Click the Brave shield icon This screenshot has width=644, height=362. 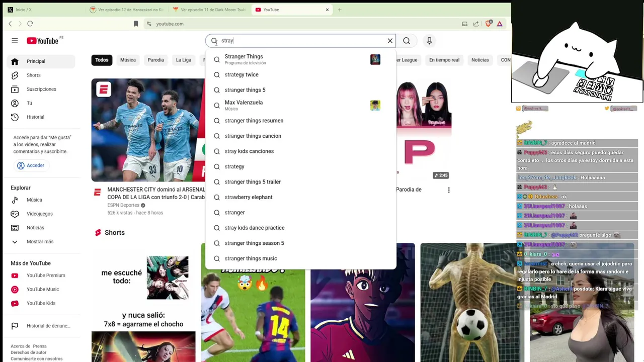[x=489, y=24]
